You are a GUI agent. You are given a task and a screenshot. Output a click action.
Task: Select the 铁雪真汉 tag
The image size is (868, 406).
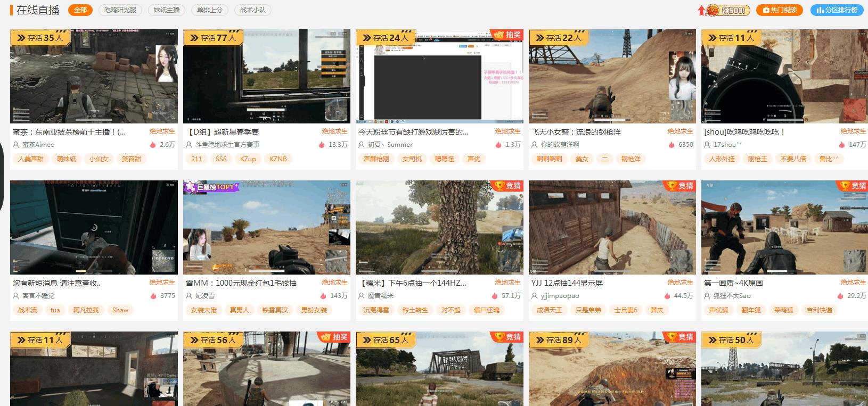tap(275, 310)
